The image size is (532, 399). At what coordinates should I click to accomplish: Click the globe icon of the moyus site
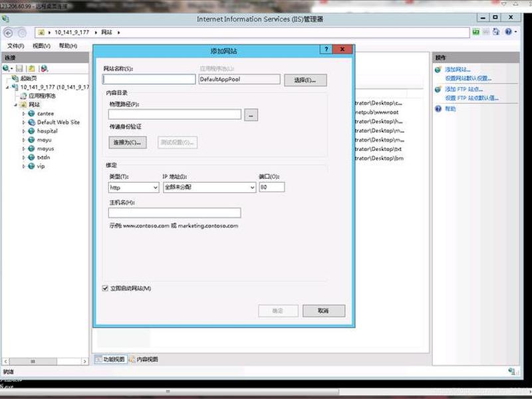(x=31, y=148)
